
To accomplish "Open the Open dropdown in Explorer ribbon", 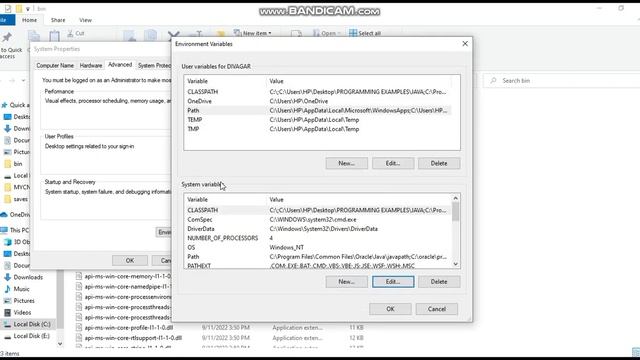I will click(x=327, y=33).
